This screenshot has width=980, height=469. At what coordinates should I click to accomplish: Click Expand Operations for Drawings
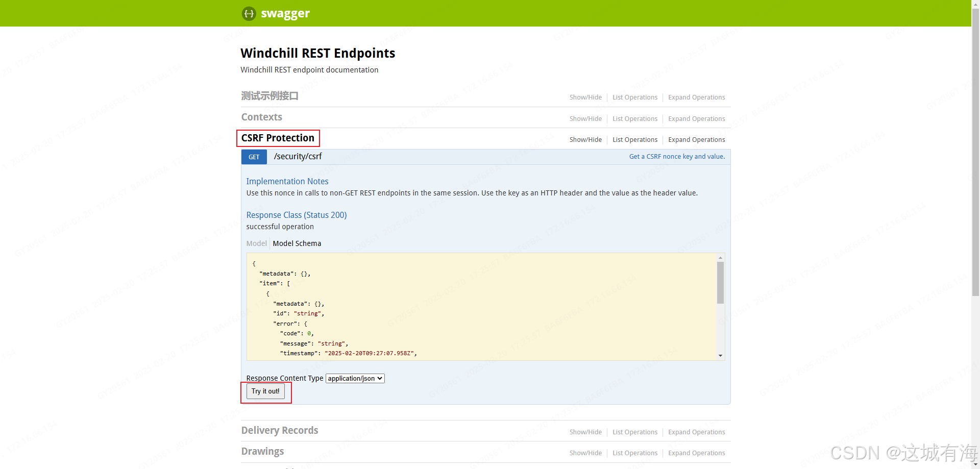point(697,453)
